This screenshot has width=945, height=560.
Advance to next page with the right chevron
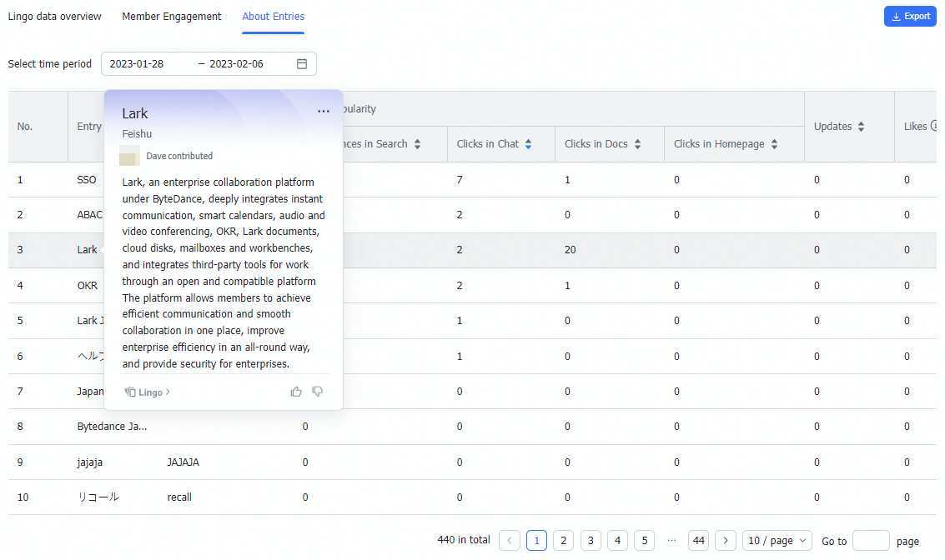click(x=725, y=540)
